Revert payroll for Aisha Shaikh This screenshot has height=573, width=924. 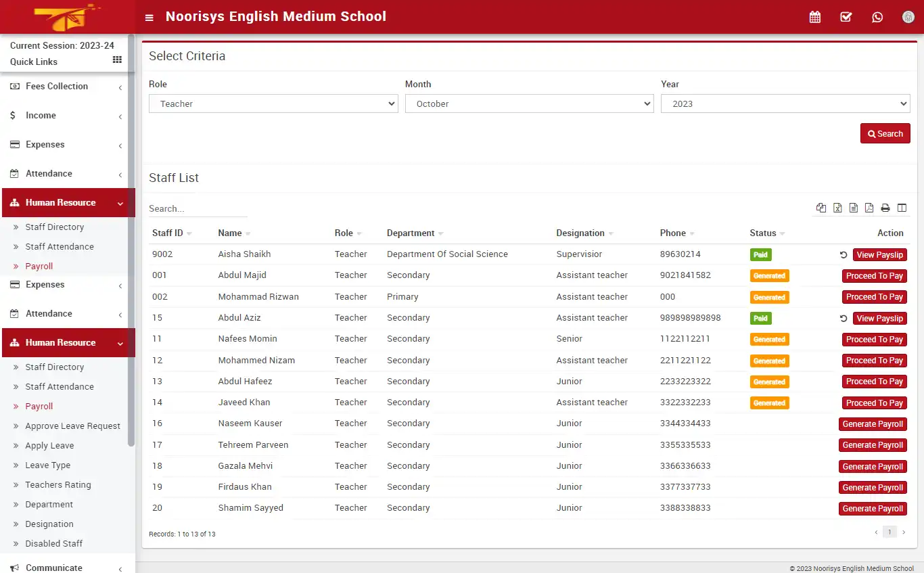tap(843, 254)
